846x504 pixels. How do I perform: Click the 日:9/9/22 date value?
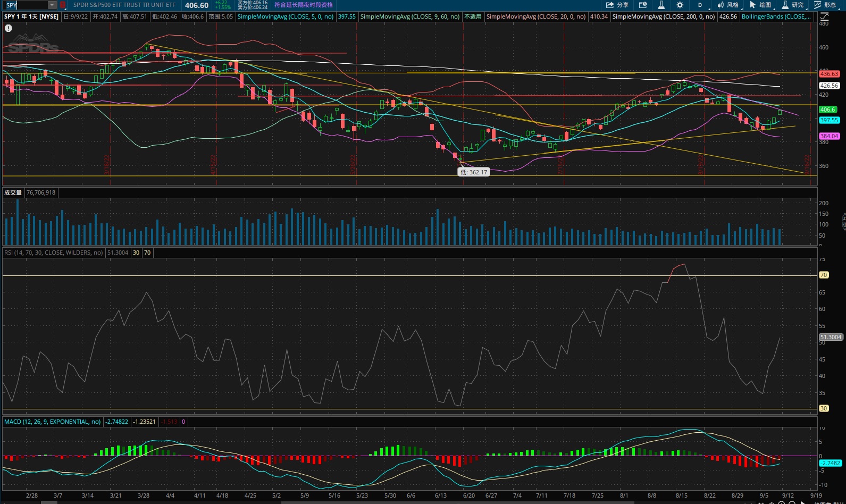pos(76,16)
